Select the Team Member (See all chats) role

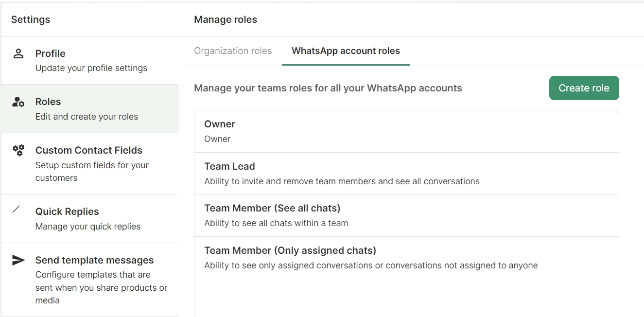[406, 215]
